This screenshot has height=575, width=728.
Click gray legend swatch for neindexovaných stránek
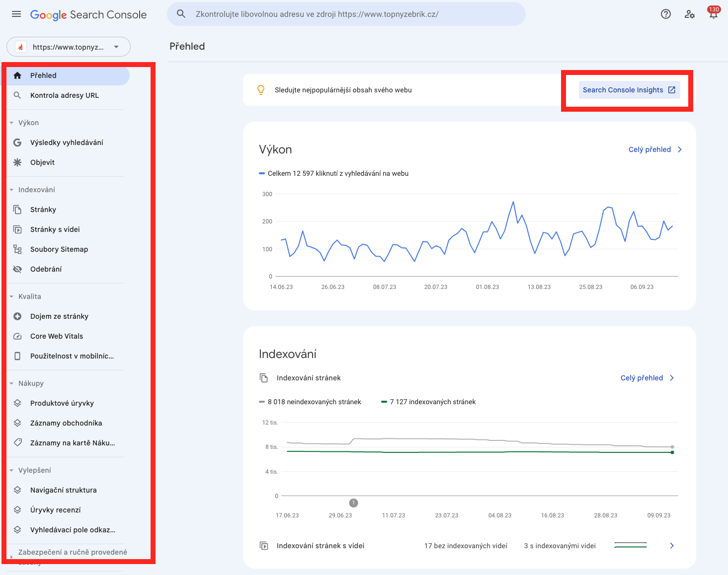262,402
